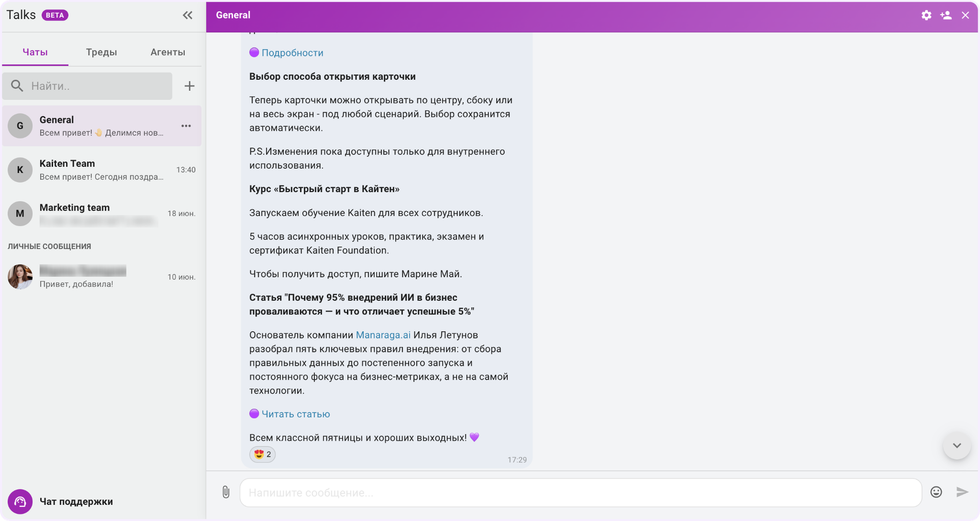Open the General chat in the list
The width and height of the screenshot is (980, 521).
pyautogui.click(x=101, y=126)
